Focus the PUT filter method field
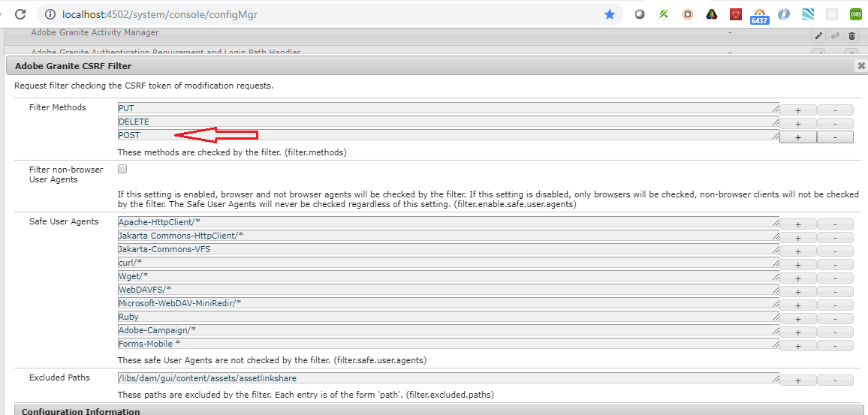Screen dimensions: 868x415 point(448,107)
